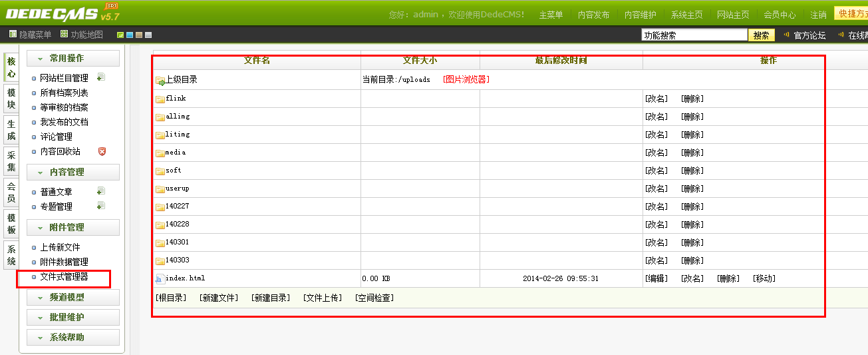Viewport: 868px width, 355px height.
Task: Open 所有档案列表 in sidebar
Action: (64, 93)
